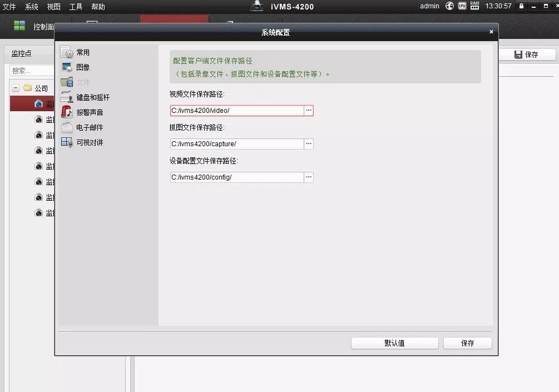Click the email envelope icon

67,127
